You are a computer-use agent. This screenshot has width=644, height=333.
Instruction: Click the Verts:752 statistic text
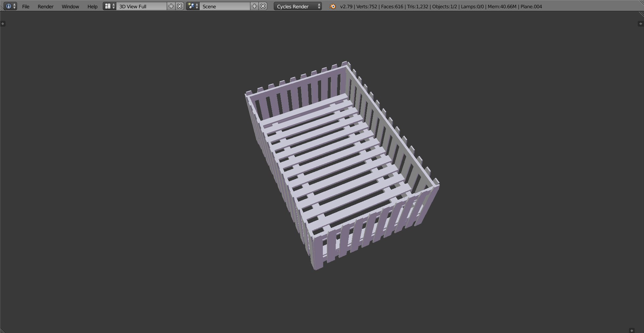(x=367, y=6)
